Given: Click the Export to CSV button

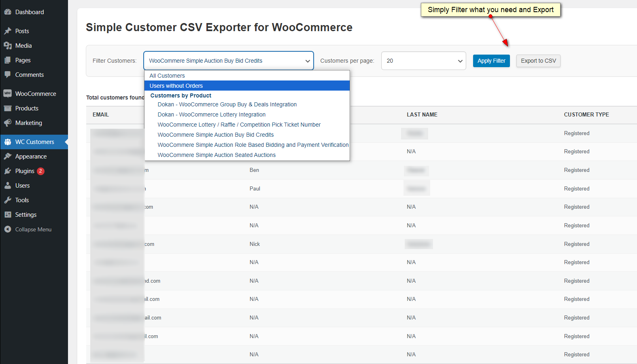Looking at the screenshot, I should [538, 61].
